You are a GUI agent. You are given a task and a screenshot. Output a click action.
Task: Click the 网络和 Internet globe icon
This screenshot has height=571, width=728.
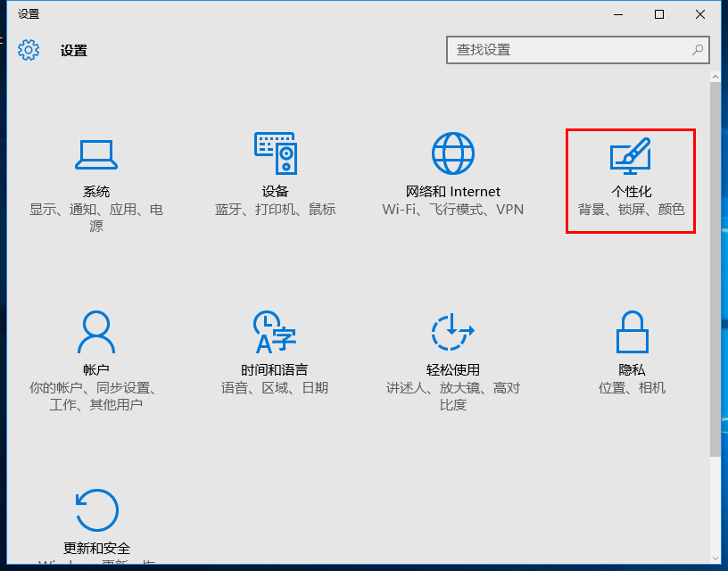click(x=453, y=153)
